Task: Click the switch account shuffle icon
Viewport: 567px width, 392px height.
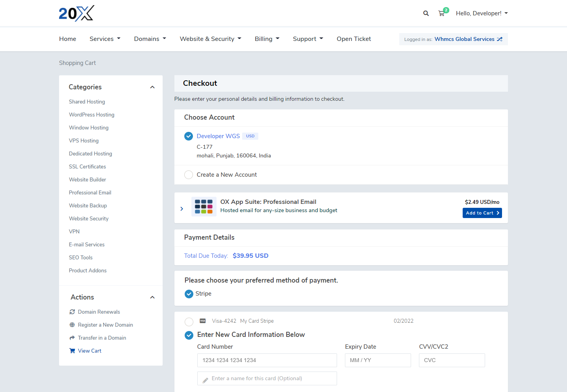Action: pyautogui.click(x=500, y=39)
